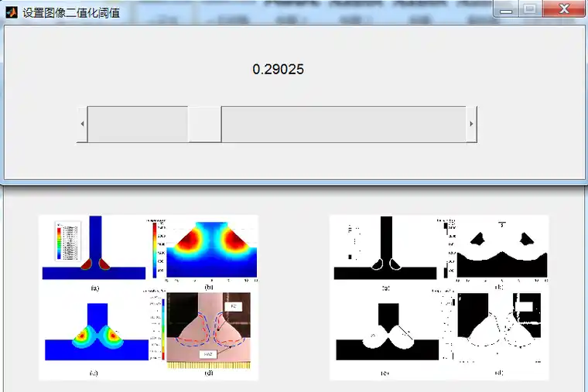Click the slider's left arrow button
The image size is (588, 392).
pos(82,124)
